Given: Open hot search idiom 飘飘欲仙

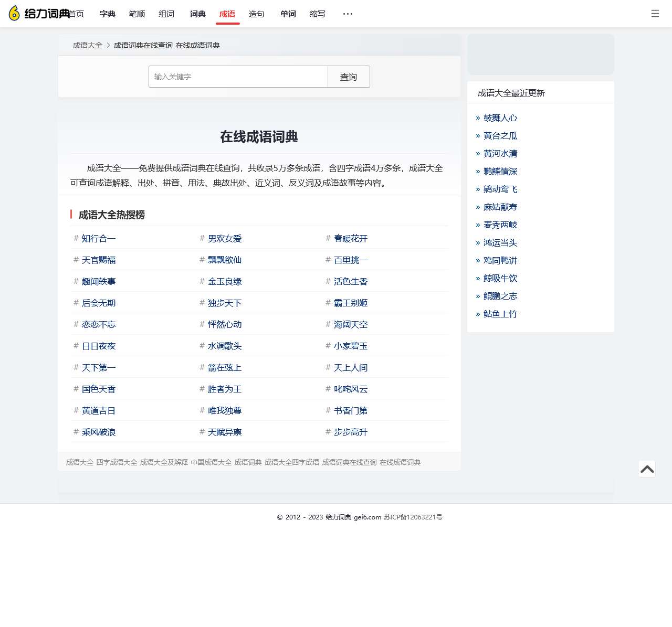Looking at the screenshot, I should click(225, 260).
